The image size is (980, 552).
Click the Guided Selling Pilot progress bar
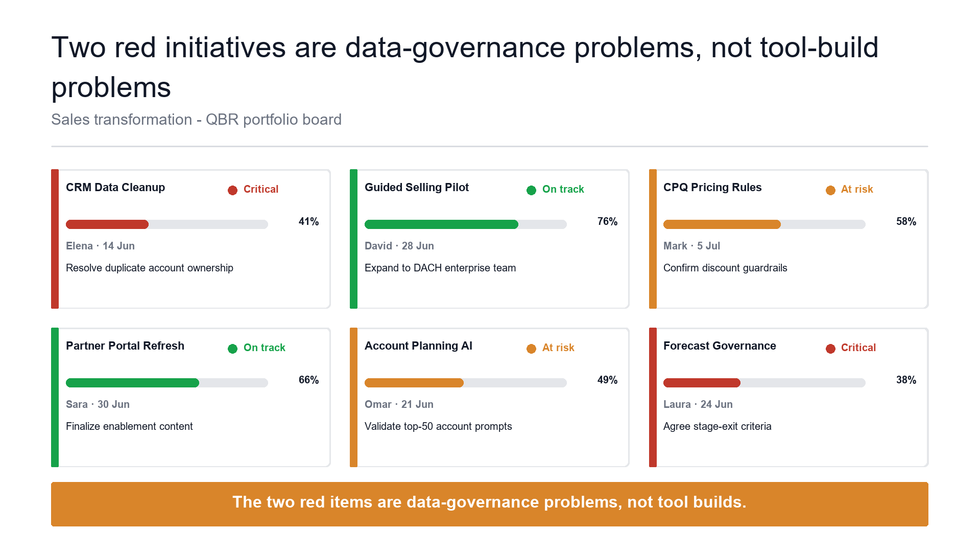coord(466,224)
